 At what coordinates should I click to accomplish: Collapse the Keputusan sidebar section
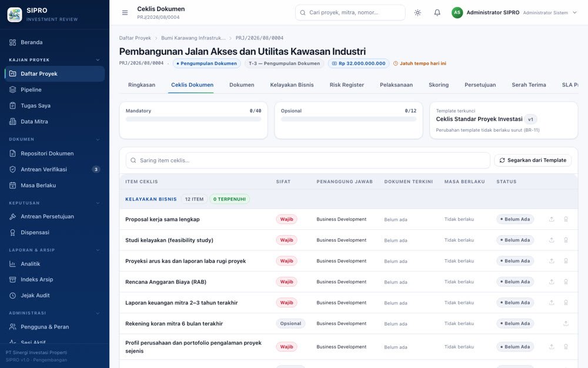98,203
